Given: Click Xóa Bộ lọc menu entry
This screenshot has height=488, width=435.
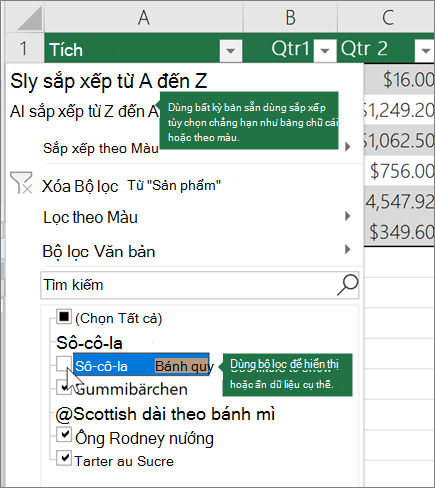Looking at the screenshot, I should [x=80, y=186].
